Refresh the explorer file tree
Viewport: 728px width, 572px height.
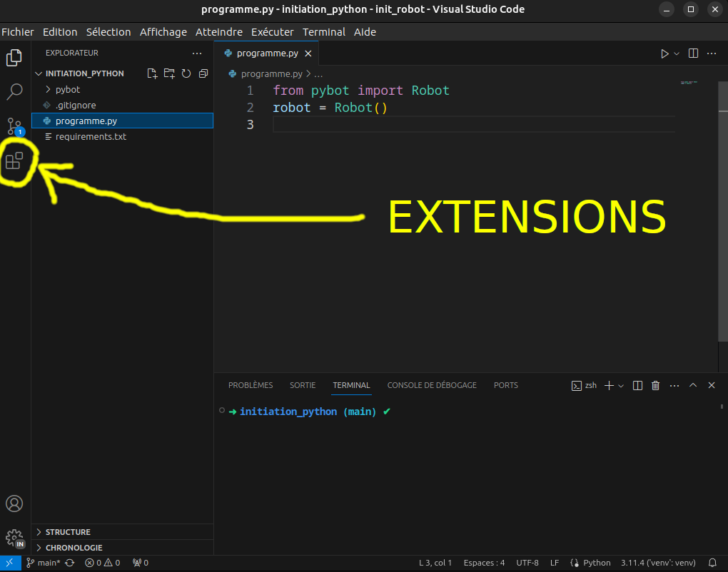[186, 73]
